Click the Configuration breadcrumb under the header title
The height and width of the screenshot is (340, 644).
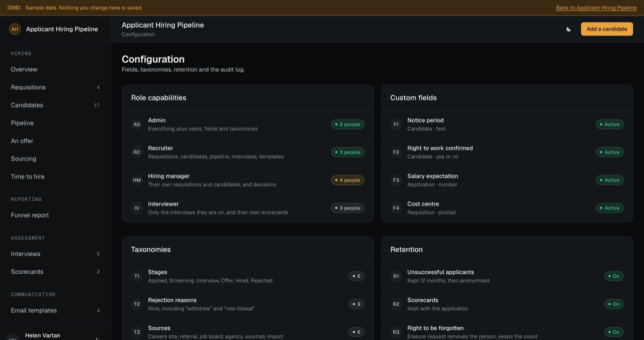[138, 35]
